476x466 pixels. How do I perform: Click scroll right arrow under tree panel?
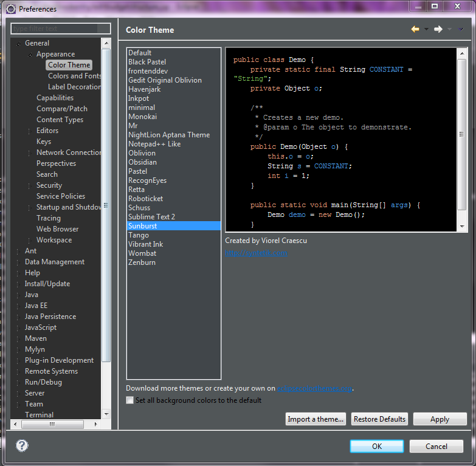tap(96, 424)
